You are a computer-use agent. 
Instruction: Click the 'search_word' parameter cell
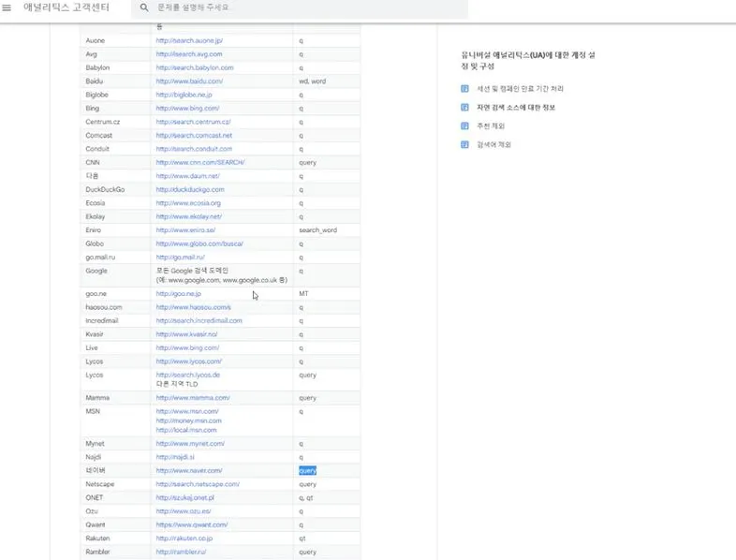coord(317,230)
